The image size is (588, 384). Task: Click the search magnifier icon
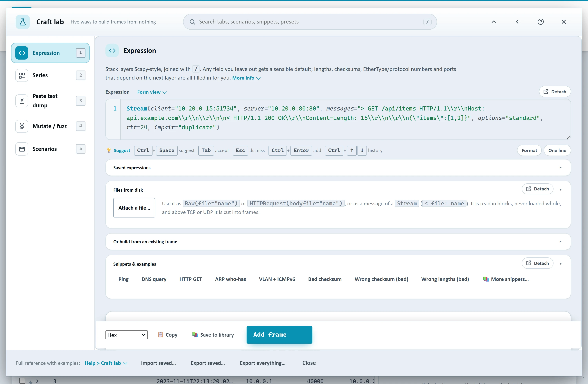192,22
